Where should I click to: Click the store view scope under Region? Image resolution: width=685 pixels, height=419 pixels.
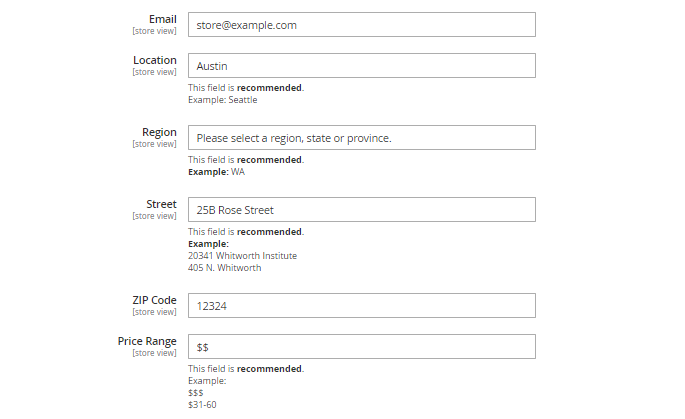click(154, 144)
